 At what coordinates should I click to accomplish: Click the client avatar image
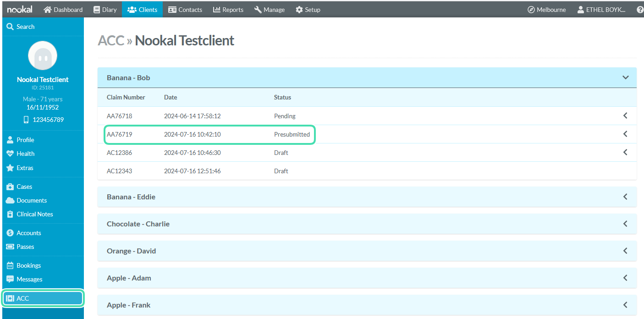pos(43,56)
